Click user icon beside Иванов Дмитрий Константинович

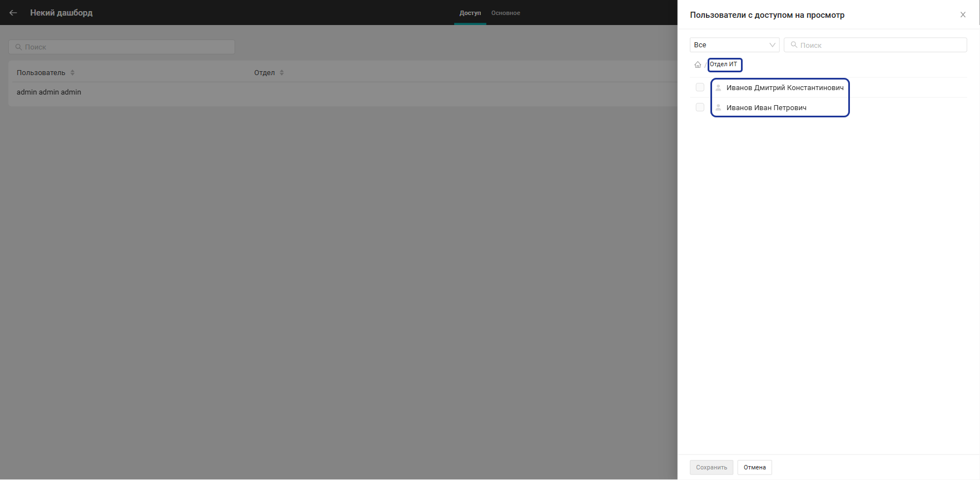tap(718, 87)
